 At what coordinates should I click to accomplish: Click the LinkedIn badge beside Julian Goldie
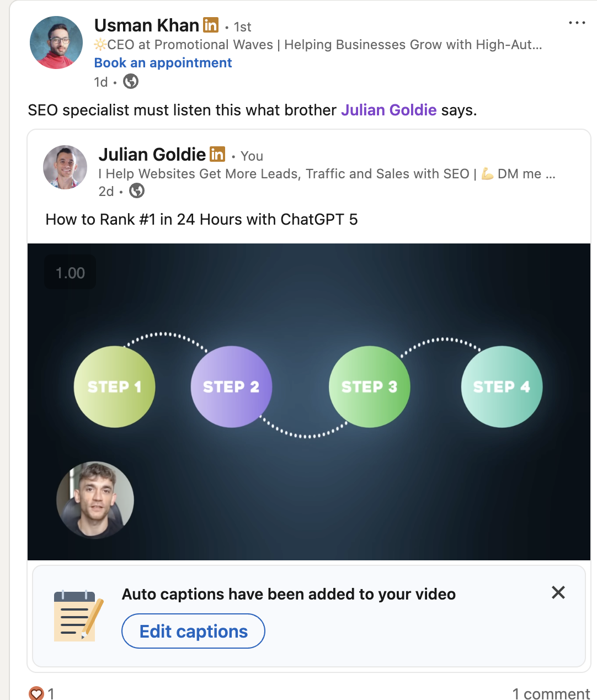click(x=217, y=154)
